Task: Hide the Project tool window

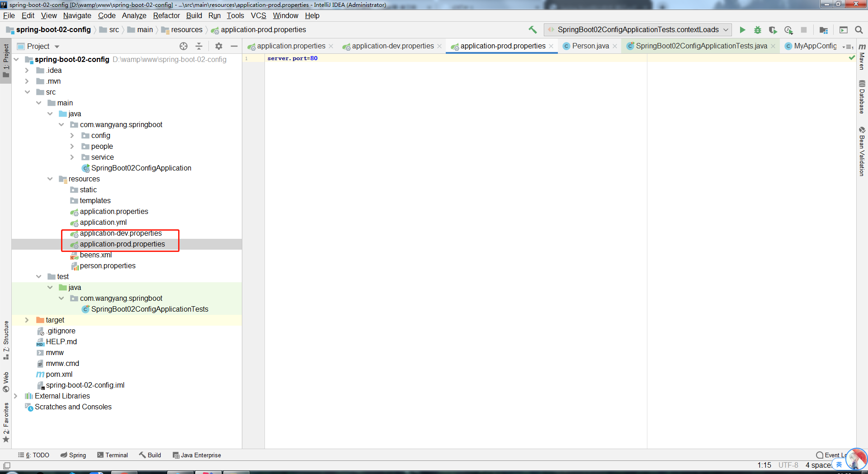Action: coord(234,46)
